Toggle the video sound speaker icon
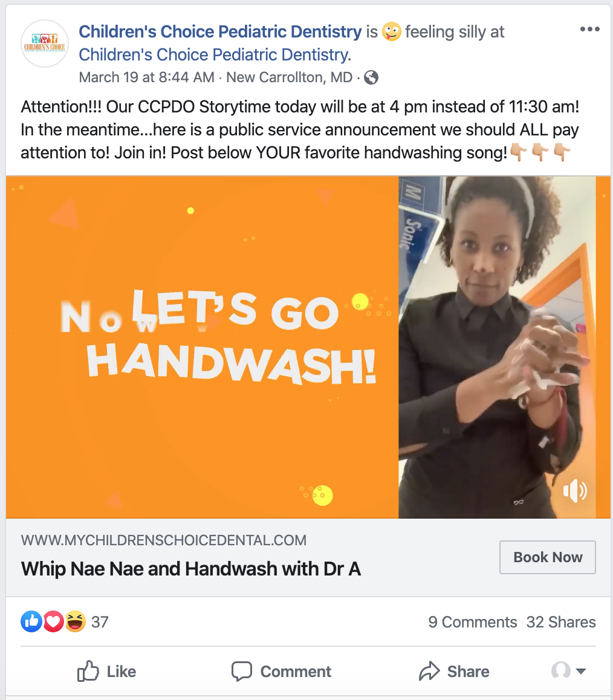This screenshot has width=613, height=700. [x=575, y=491]
